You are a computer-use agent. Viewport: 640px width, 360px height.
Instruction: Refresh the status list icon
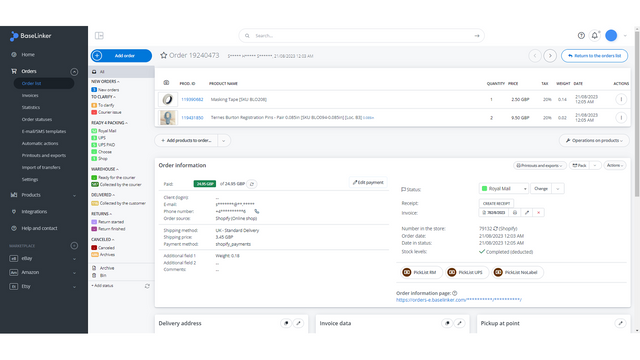pos(147,286)
